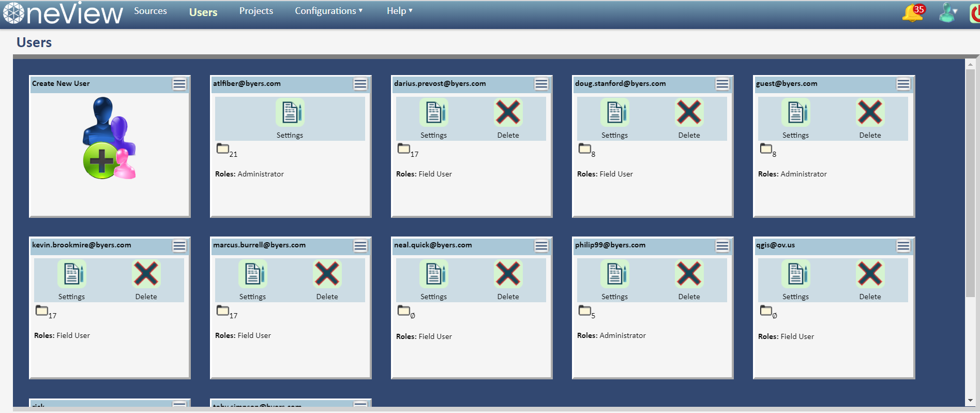Open Settings for darius.prevost@byers.com
This screenshot has width=980, height=413.
[433, 113]
